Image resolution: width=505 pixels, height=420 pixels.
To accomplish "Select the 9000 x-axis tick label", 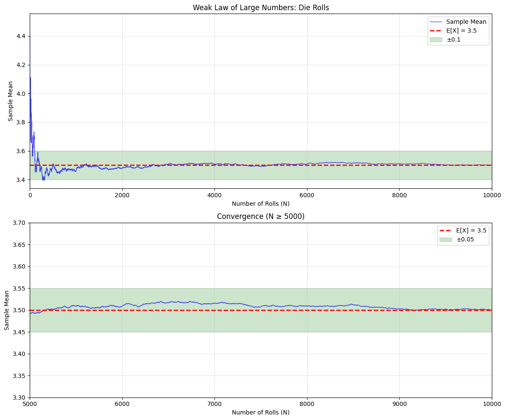I will pyautogui.click(x=399, y=404).
